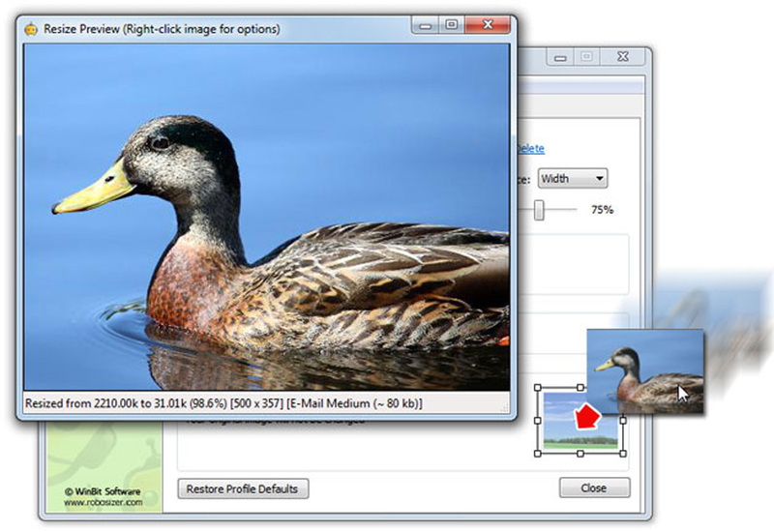Click the Robosizer icon in Resize Preview title bar
774x532 pixels.
[31, 29]
